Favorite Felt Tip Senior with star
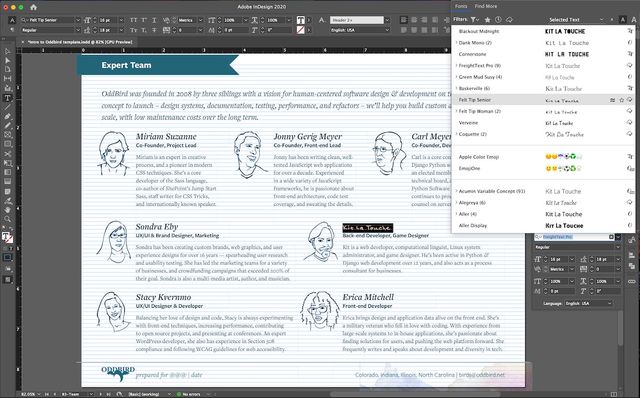The width and height of the screenshot is (640, 398). coord(621,100)
